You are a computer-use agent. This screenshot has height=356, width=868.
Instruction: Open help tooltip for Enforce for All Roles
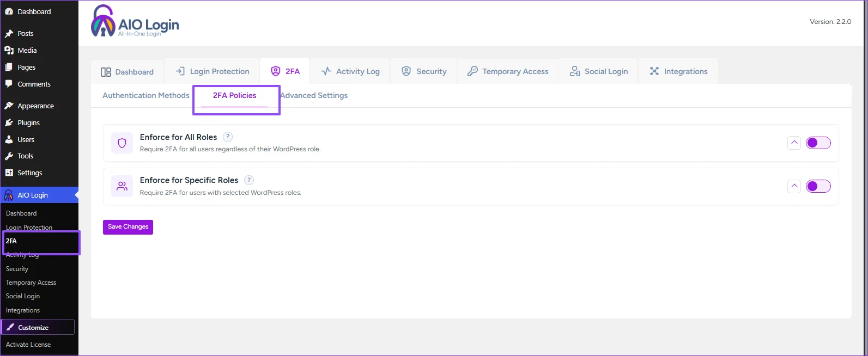228,137
